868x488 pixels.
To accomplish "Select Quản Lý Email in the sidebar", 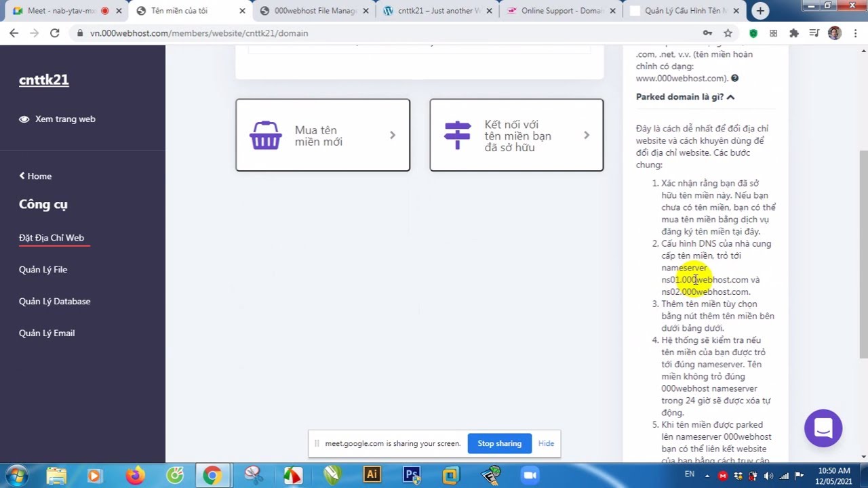I will tap(47, 333).
